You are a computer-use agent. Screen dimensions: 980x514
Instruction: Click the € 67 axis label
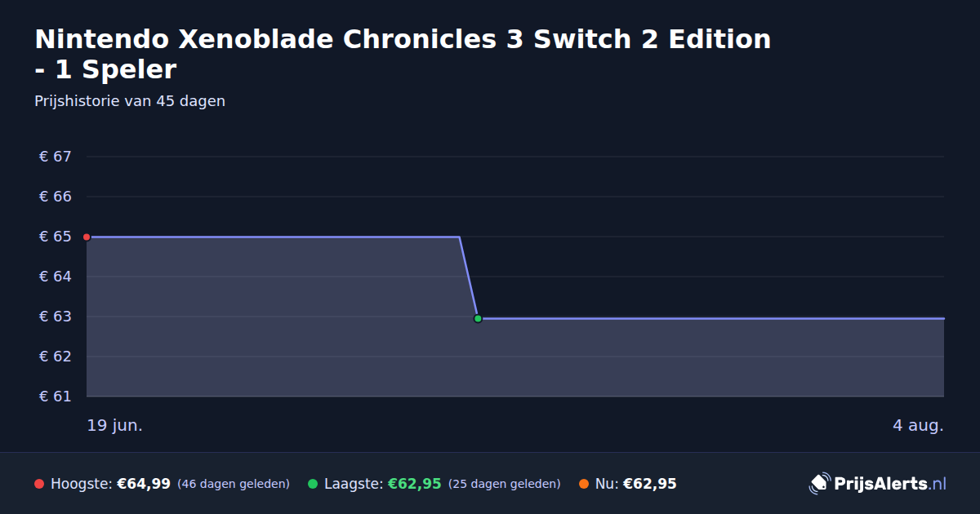click(56, 157)
